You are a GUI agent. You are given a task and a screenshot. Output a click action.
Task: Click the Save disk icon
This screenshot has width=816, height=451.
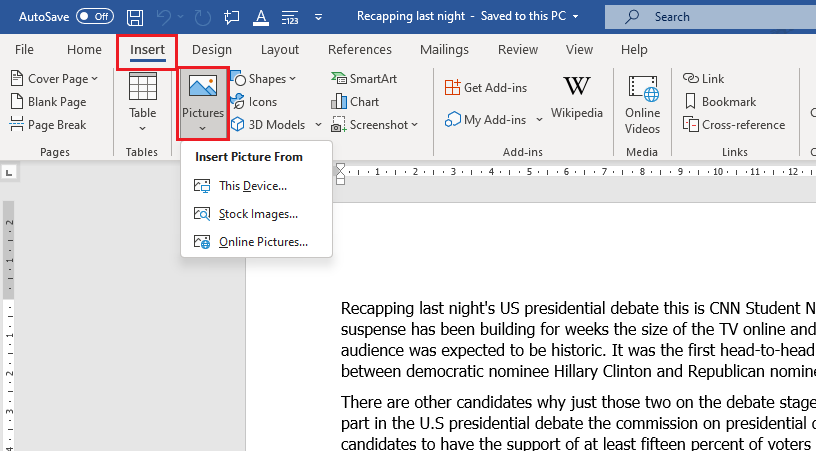(x=135, y=17)
